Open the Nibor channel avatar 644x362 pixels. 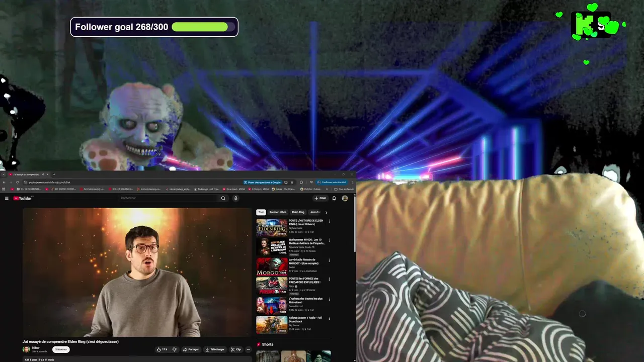[x=26, y=349]
